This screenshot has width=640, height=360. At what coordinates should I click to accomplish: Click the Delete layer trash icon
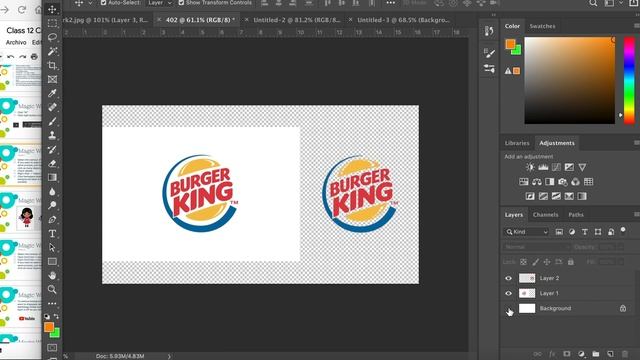pos(625,354)
